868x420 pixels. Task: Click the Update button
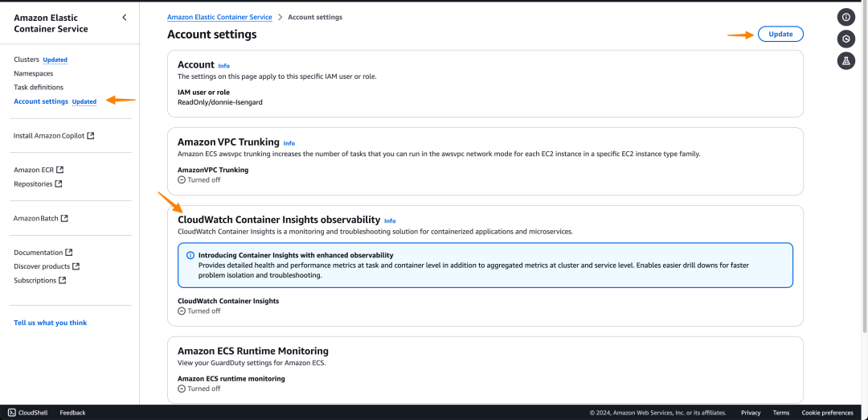point(780,34)
